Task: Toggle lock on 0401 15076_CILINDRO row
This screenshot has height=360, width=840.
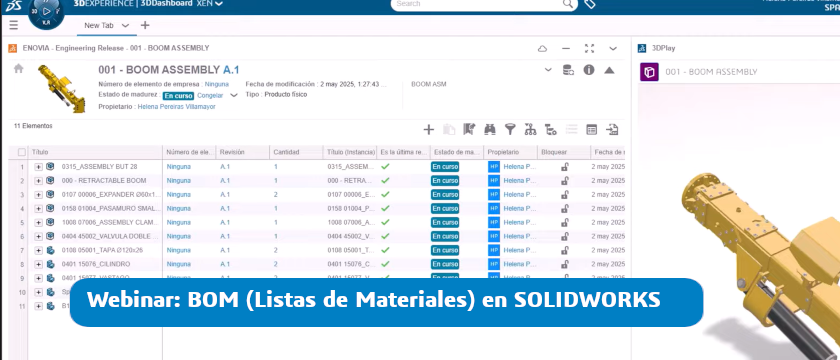Action: [x=565, y=264]
